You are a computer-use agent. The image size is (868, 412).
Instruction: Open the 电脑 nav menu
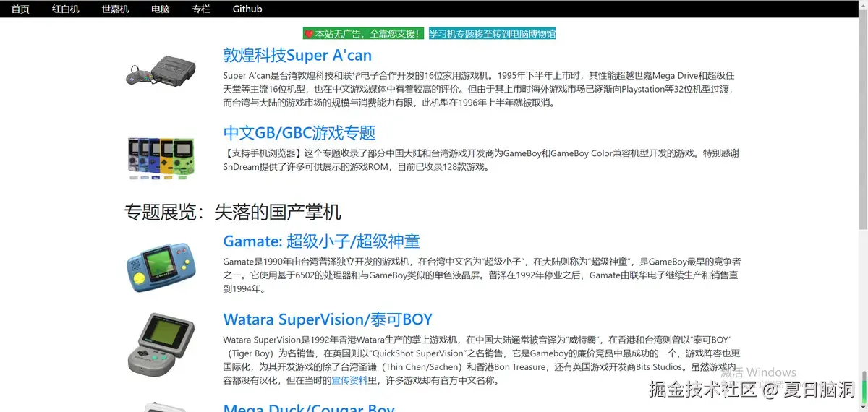tap(161, 9)
